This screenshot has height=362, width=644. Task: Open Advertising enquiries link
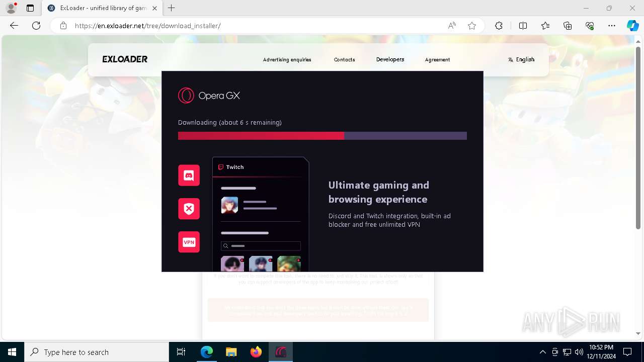pos(287,59)
